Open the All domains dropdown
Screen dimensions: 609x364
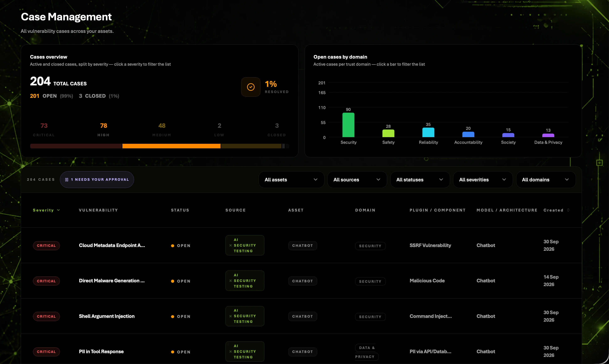tap(546, 180)
